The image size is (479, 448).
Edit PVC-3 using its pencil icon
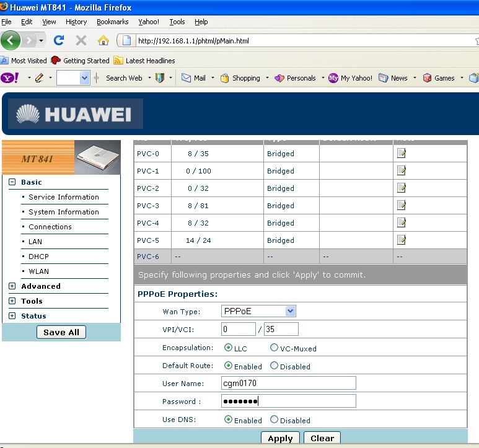(402, 205)
